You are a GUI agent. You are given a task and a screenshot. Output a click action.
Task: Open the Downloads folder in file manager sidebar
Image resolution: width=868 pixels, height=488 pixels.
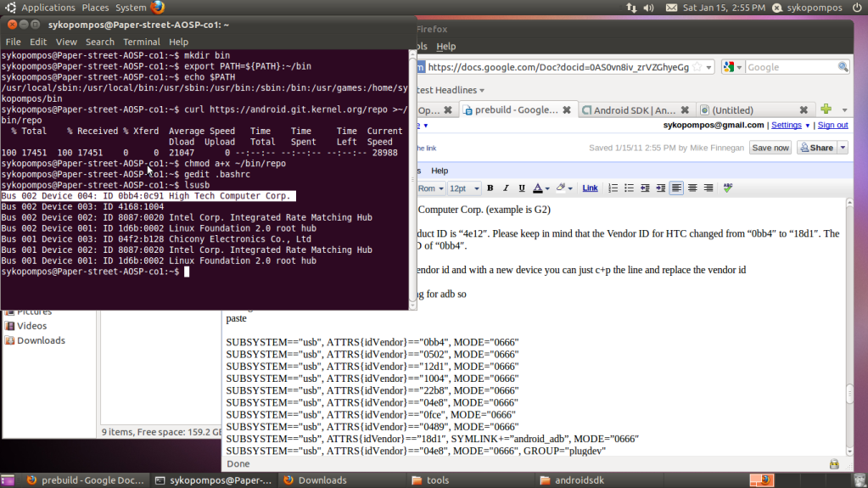35,340
